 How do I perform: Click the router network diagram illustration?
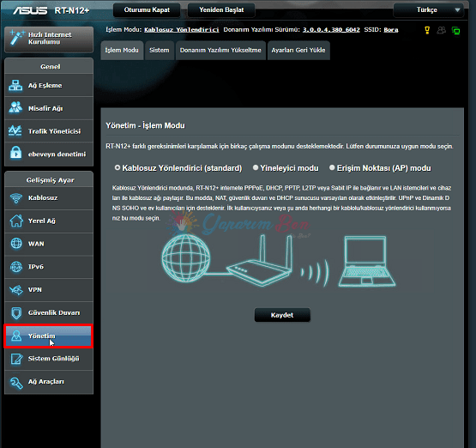coord(279,261)
